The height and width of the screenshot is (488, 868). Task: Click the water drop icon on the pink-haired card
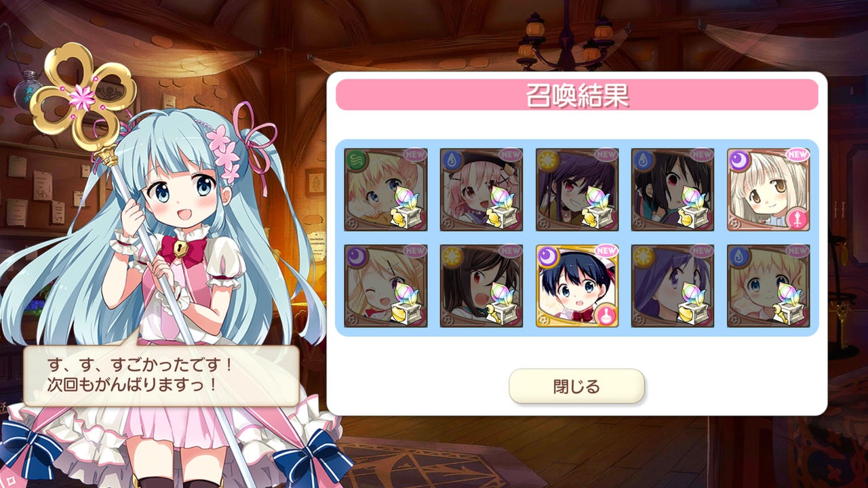(x=451, y=160)
